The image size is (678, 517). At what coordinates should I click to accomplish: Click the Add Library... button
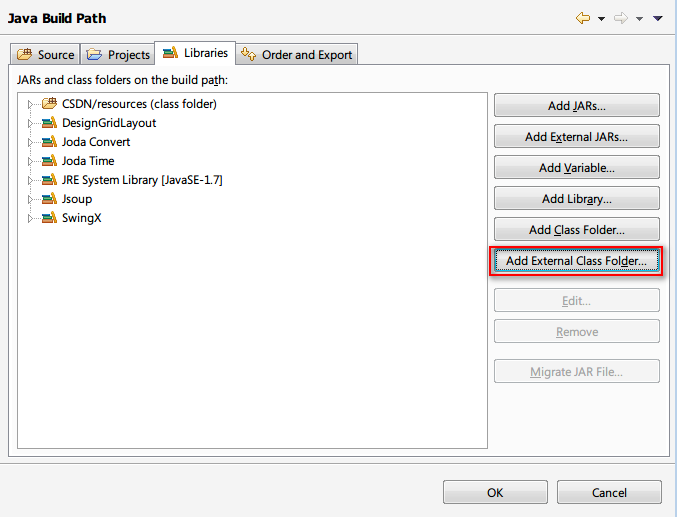[577, 198]
